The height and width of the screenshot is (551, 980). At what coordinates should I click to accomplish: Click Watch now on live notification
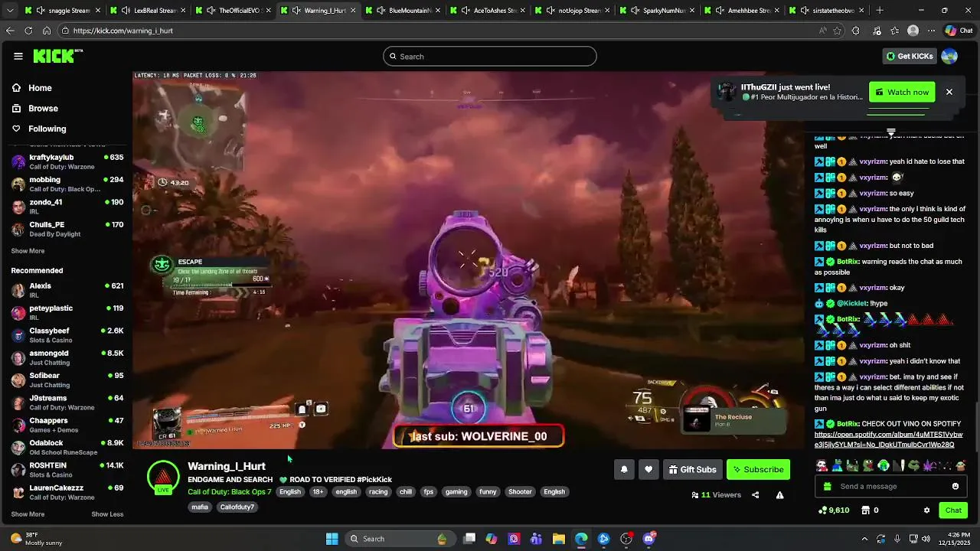coord(902,92)
